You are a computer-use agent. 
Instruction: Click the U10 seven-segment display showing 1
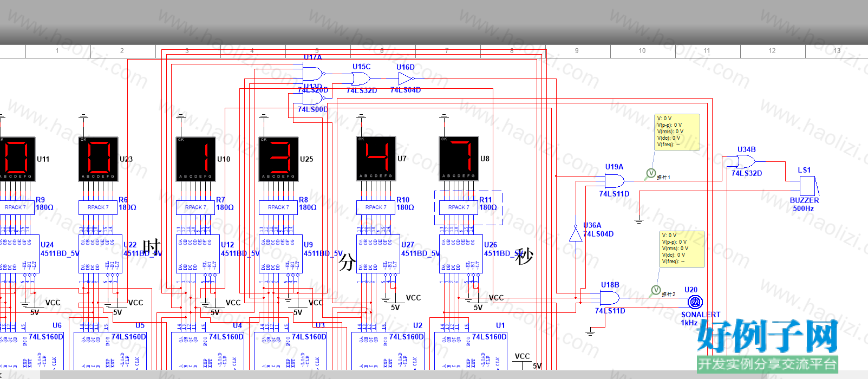pos(195,159)
